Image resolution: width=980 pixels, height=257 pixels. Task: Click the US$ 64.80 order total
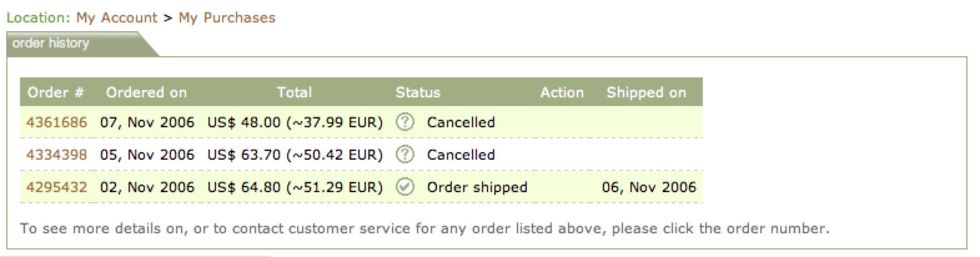point(244,187)
